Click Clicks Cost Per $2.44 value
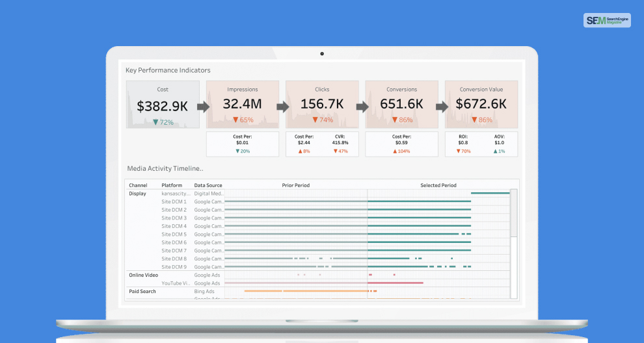The width and height of the screenshot is (644, 343). tap(304, 143)
